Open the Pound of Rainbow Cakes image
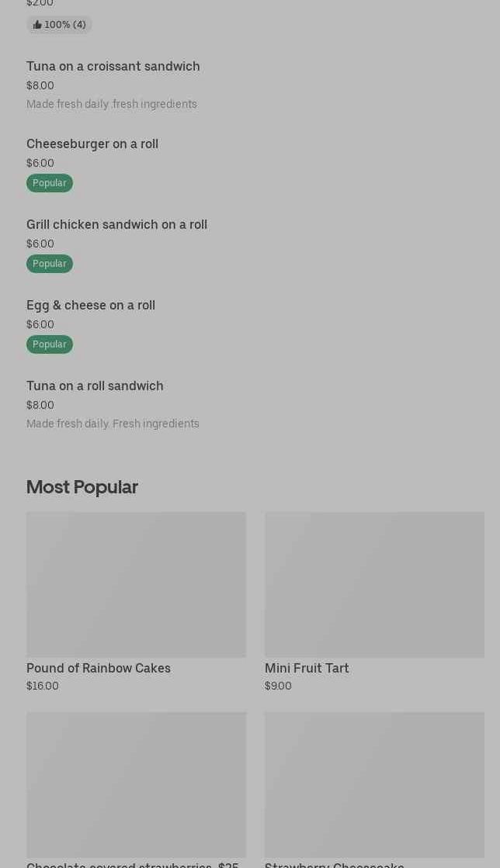 click(136, 584)
